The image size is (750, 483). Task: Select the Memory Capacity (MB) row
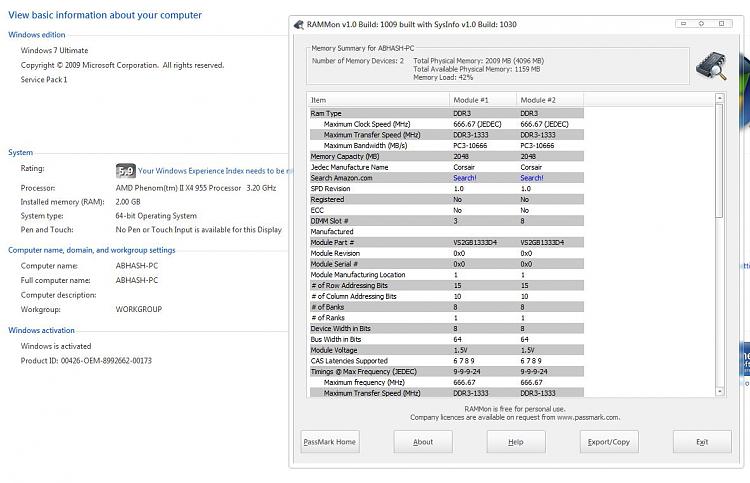click(x=446, y=156)
